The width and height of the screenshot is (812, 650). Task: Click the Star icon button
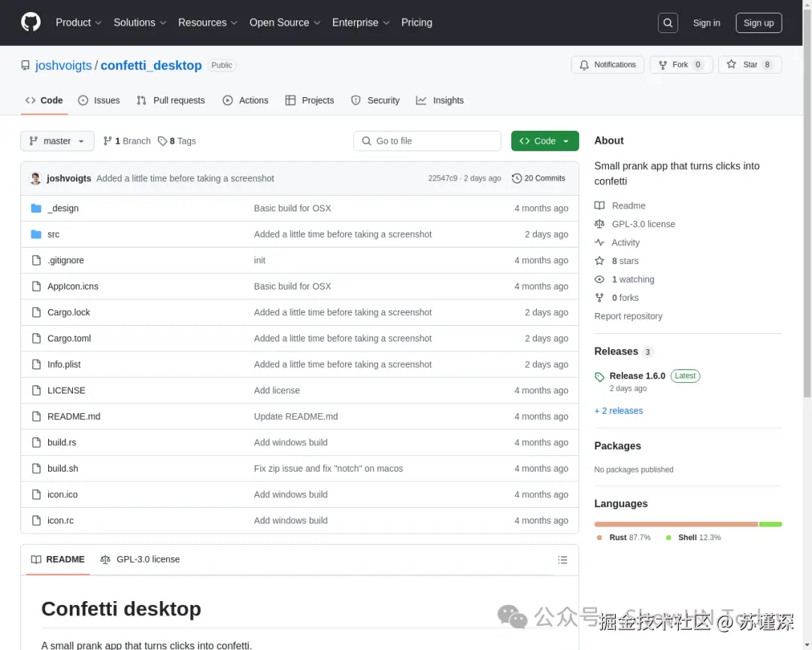[732, 64]
